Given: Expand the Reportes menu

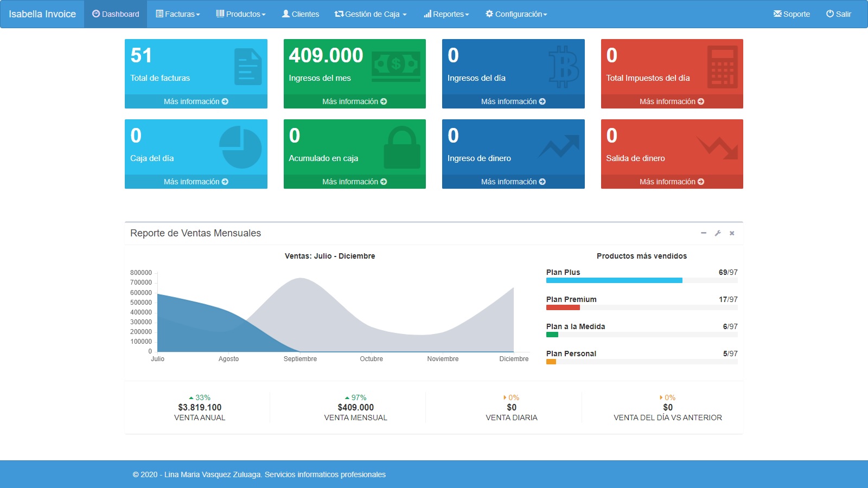Looking at the screenshot, I should tap(446, 14).
